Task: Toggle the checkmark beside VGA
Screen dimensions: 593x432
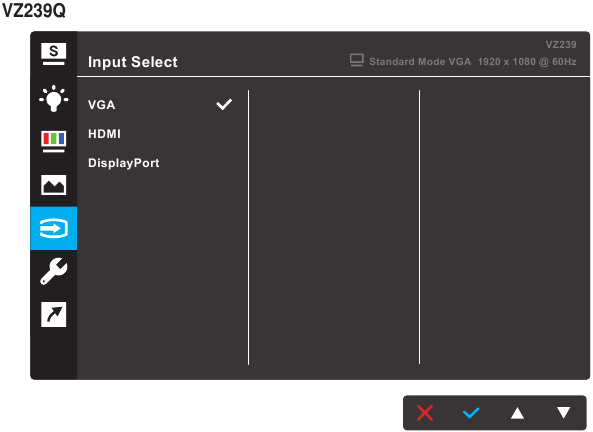Action: tap(224, 104)
